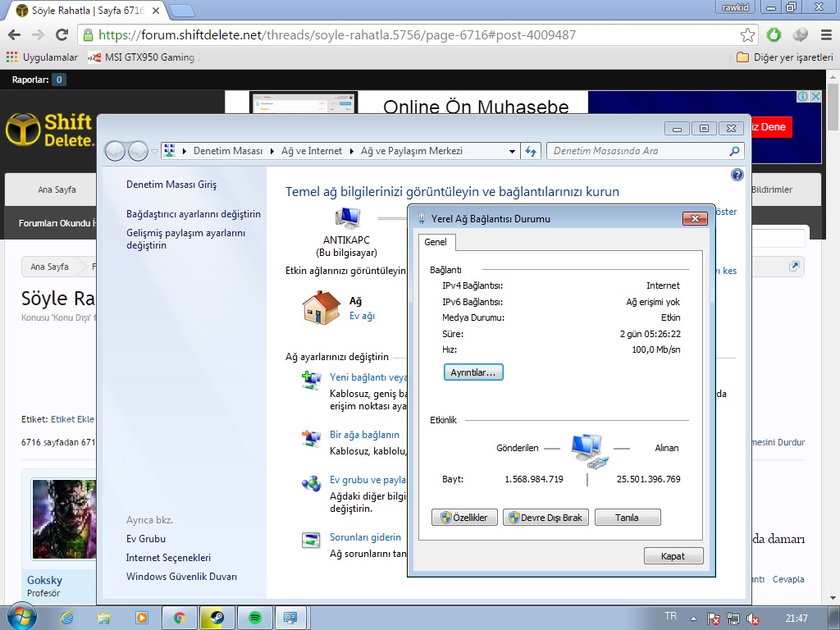
Task: Close the Yerel Ağ Bağlantısı Durumu dialog
Action: point(695,218)
